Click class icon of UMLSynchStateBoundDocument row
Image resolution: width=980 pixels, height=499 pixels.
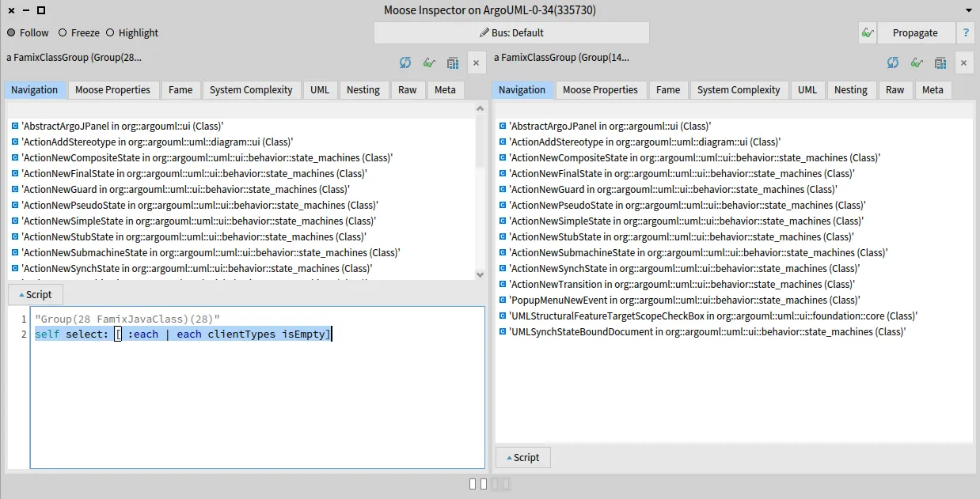tap(503, 331)
